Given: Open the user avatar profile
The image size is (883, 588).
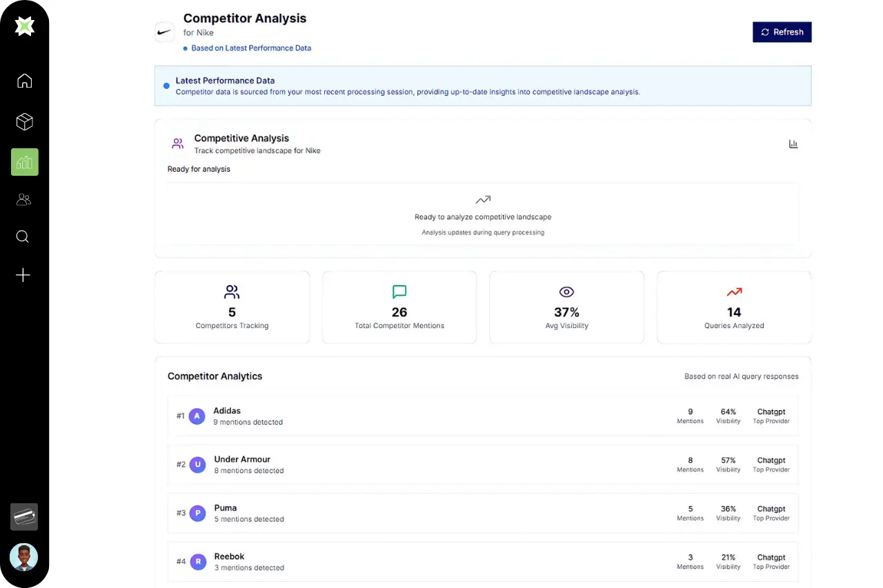Looking at the screenshot, I should (24, 557).
